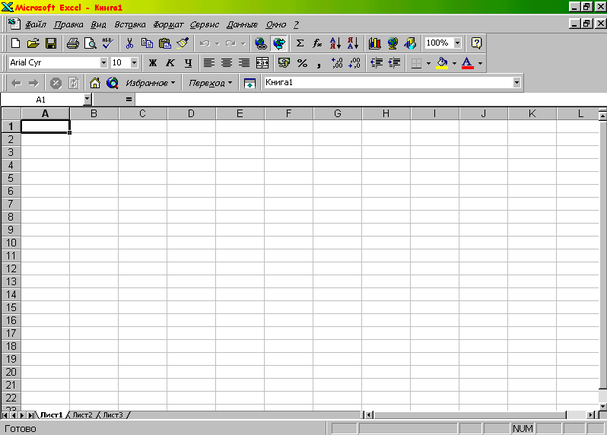
Task: Toggle underline formatting (Ч button)
Action: 188,63
